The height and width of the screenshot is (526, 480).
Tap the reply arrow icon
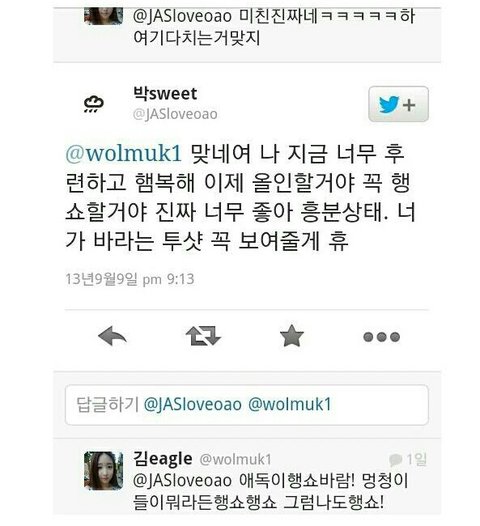click(x=112, y=336)
